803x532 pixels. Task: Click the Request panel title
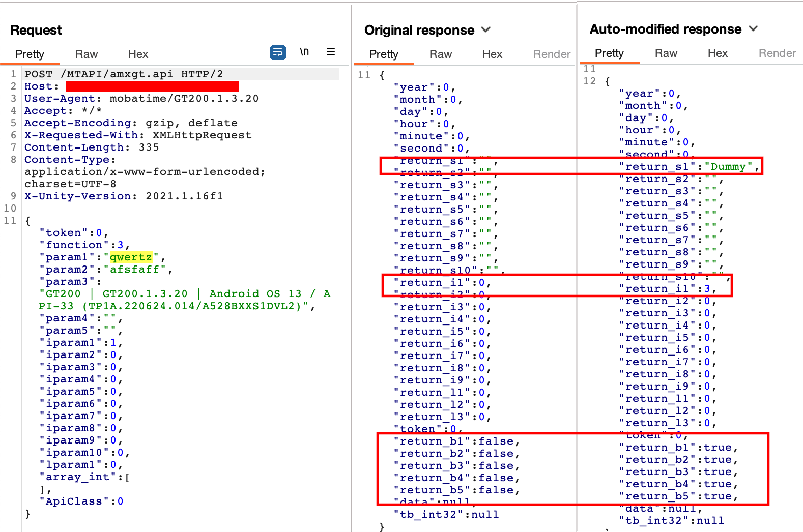(36, 30)
